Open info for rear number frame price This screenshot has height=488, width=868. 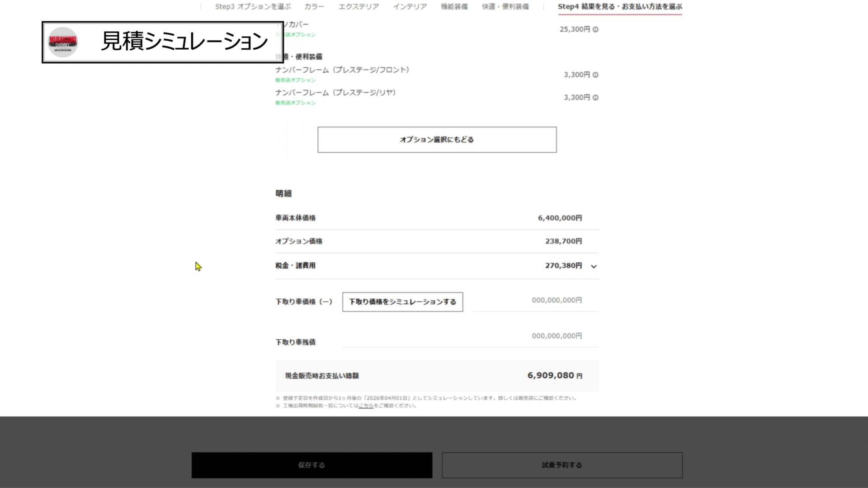pyautogui.click(x=595, y=98)
